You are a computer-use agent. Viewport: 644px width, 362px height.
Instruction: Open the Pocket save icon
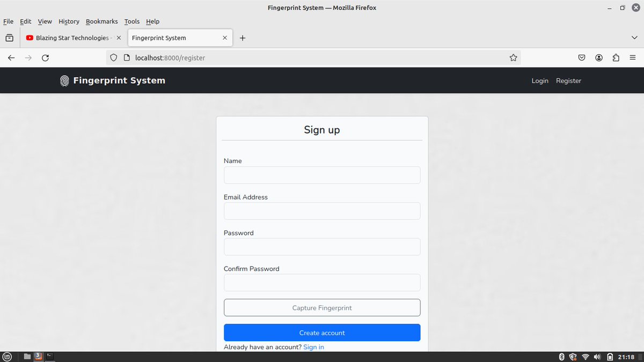582,58
